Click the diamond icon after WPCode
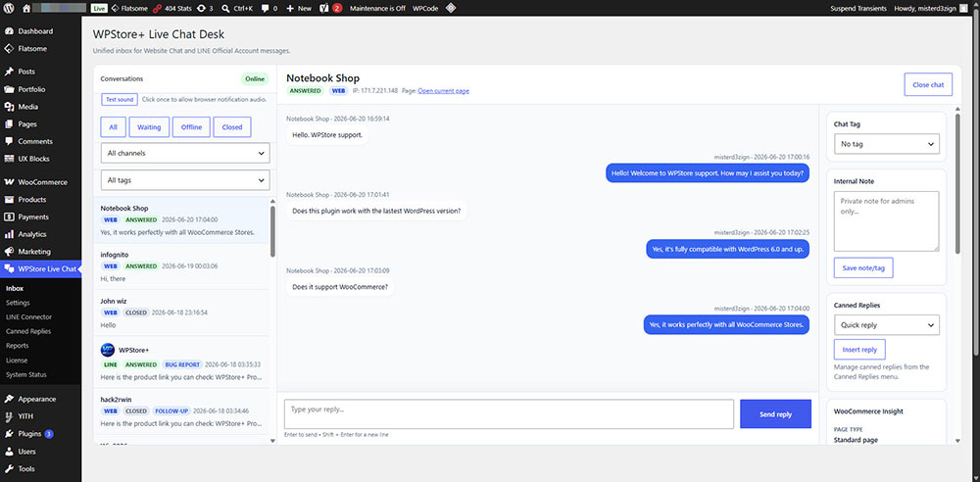Screen dimensions: 980x482 (x=451, y=8)
